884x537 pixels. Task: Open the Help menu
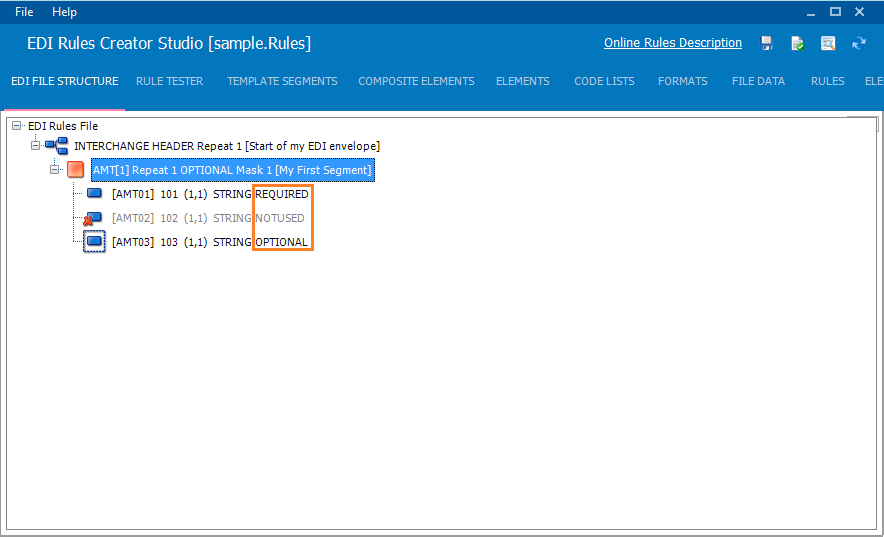pyautogui.click(x=64, y=12)
